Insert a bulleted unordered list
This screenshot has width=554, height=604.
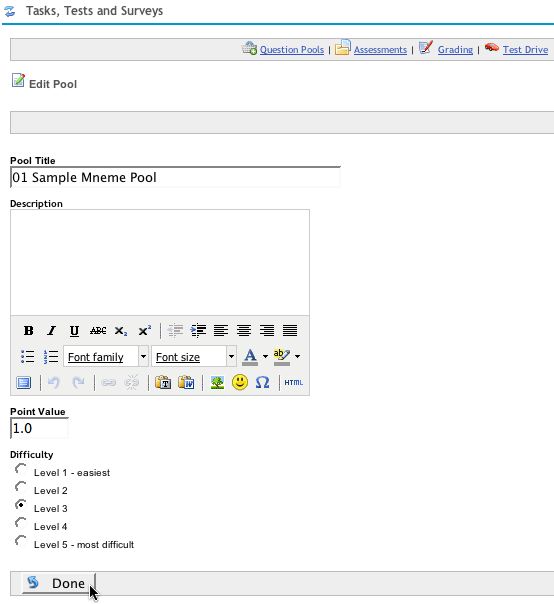coord(28,356)
